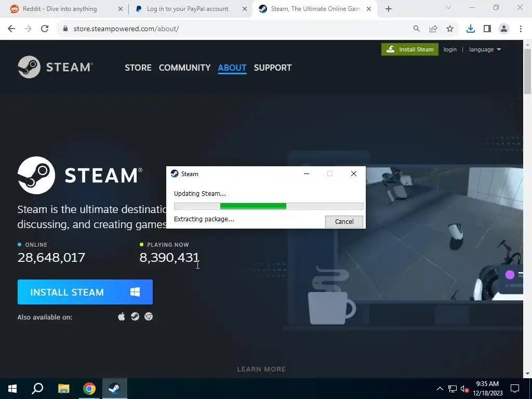Share this page icon
This screenshot has width=532, height=399.
point(433,29)
